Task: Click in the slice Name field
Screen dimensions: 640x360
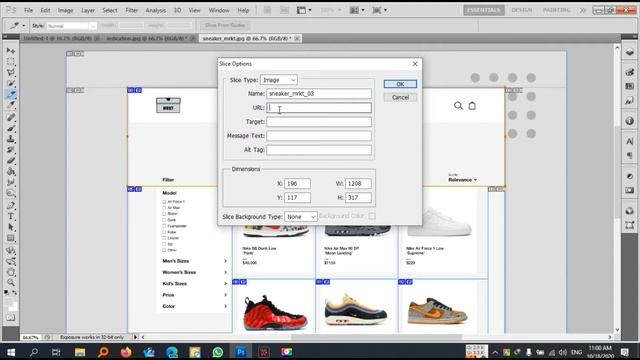Action: (x=319, y=93)
